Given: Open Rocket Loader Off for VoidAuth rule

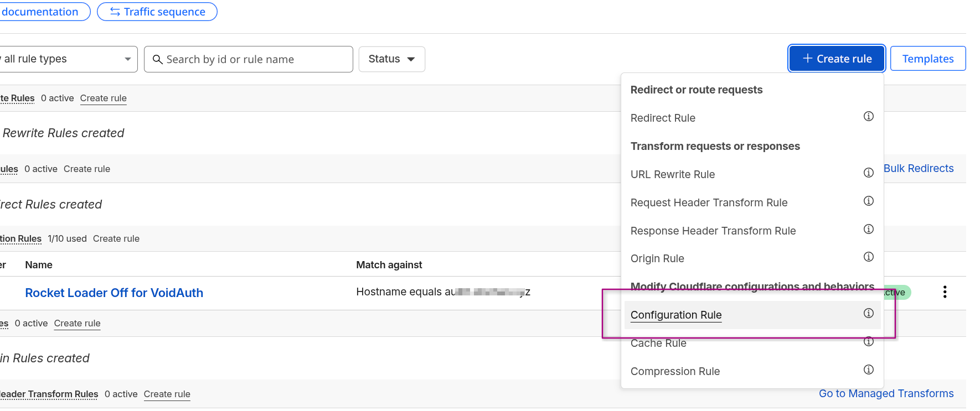Looking at the screenshot, I should 114,293.
